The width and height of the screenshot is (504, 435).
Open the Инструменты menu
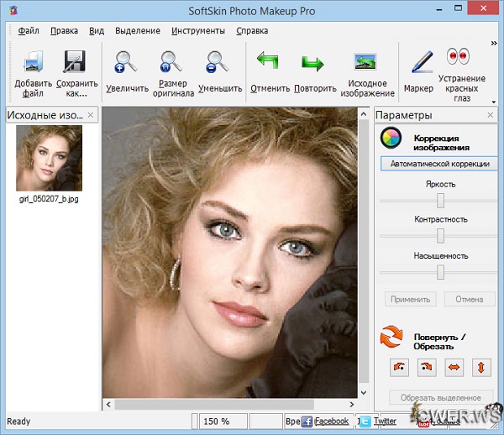coord(198,30)
